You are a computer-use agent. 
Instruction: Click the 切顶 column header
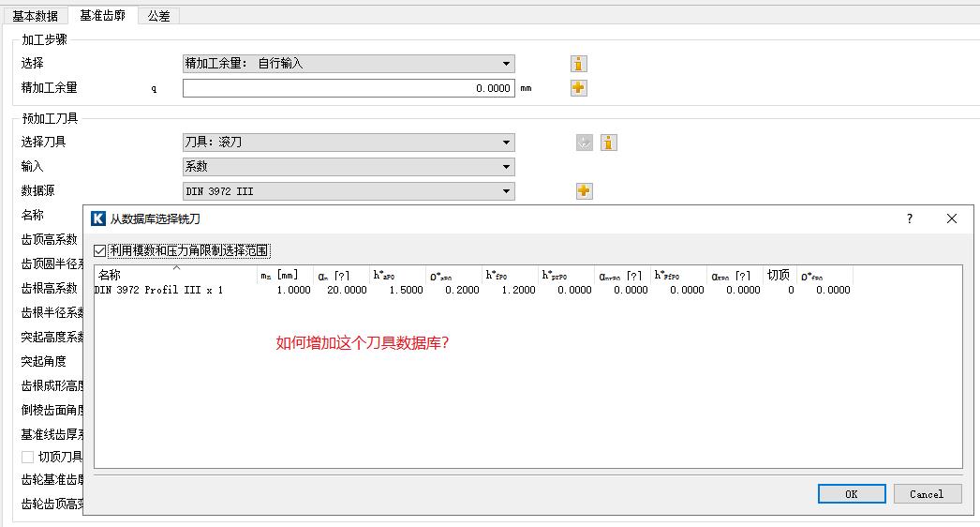point(780,275)
